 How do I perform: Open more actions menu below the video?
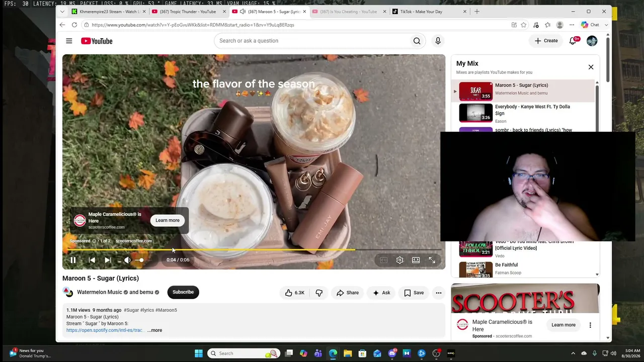(x=439, y=293)
